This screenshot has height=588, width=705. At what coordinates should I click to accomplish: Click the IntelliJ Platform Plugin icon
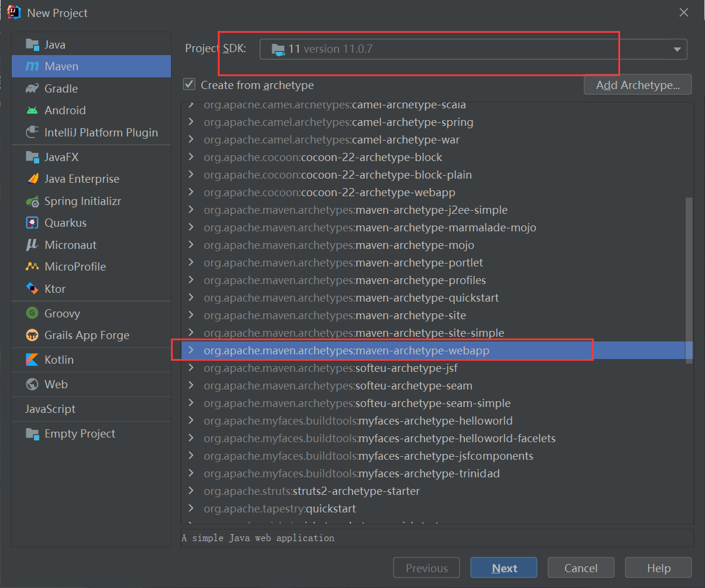pyautogui.click(x=32, y=132)
